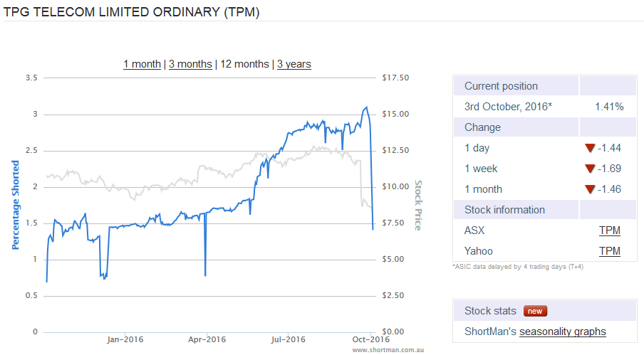
Task: Click the www.shortman.com.au chart credit
Action: click(x=388, y=350)
